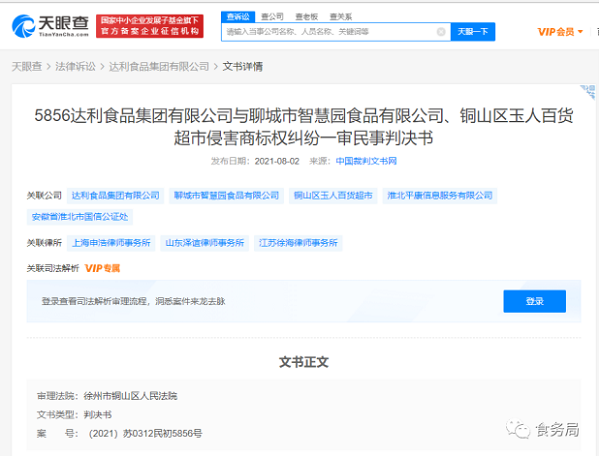600x456 pixels.
Task: Open related company 淮北平康信息服务有限公司 tag
Action: tap(440, 196)
